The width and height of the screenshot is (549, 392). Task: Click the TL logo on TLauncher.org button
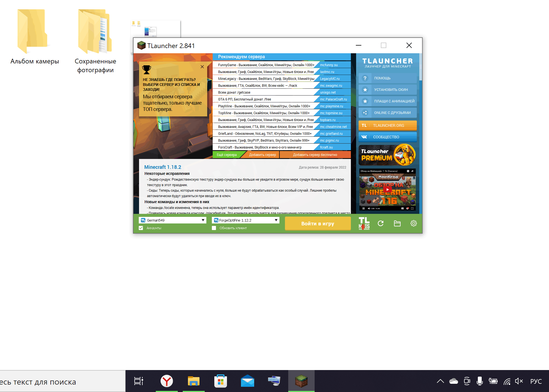[x=364, y=125]
